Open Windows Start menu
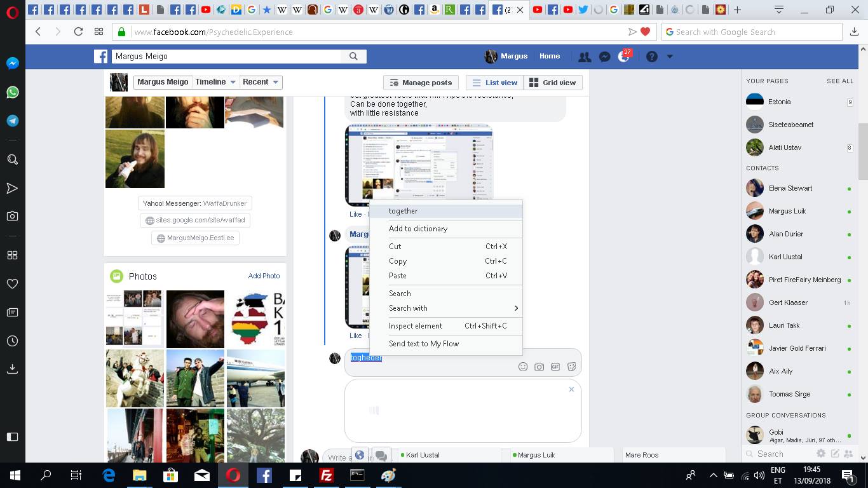 click(15, 475)
